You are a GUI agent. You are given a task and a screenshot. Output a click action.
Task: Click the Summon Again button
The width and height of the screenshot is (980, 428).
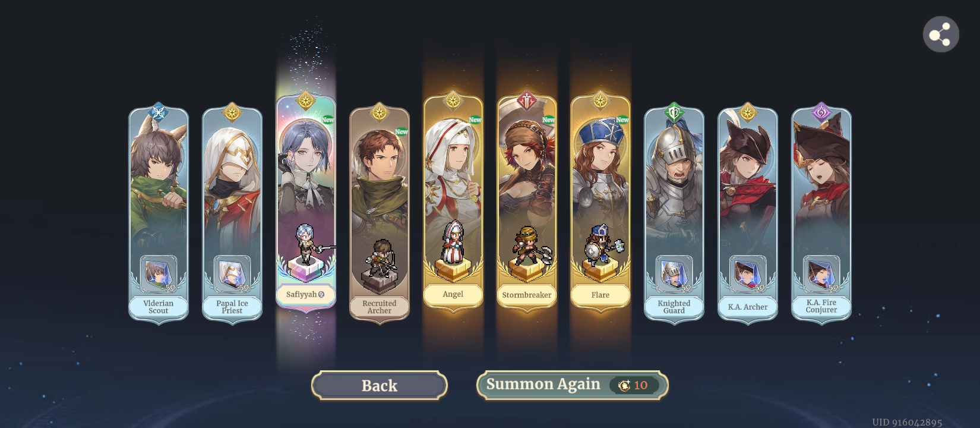(x=572, y=385)
